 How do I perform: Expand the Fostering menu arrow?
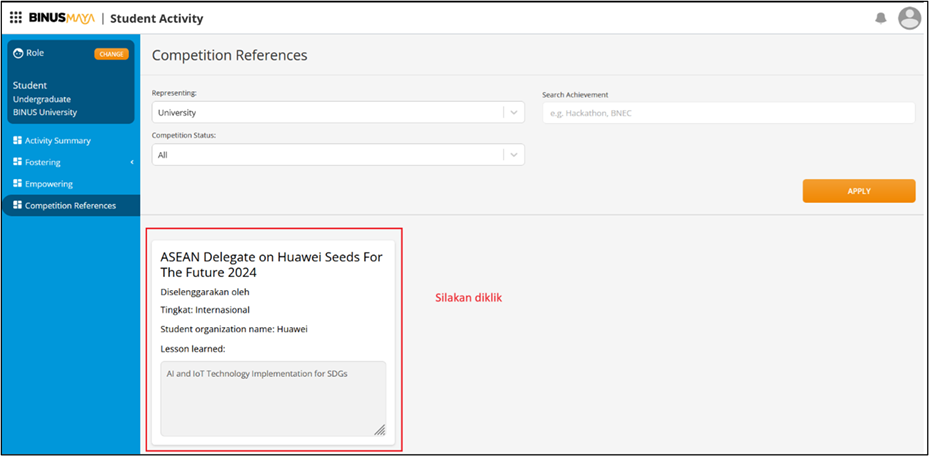pyautogui.click(x=132, y=162)
